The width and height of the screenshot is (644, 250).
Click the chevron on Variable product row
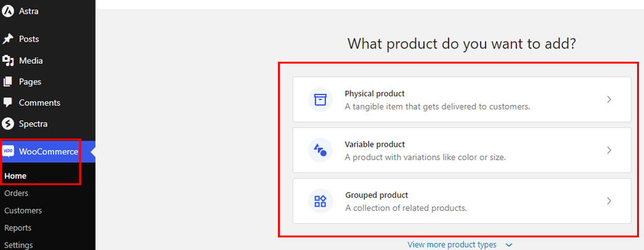click(x=609, y=150)
